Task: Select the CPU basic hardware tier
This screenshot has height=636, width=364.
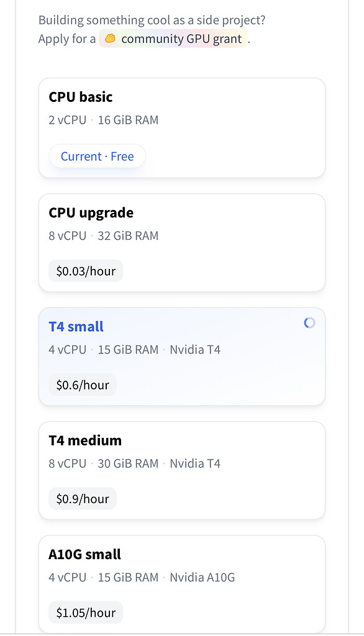Action: tap(181, 127)
